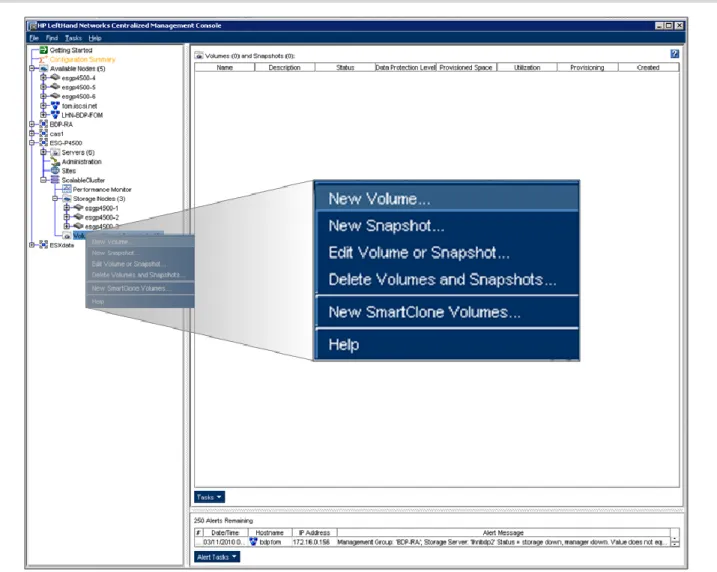Sort by Provisioned Space column header

466,67
